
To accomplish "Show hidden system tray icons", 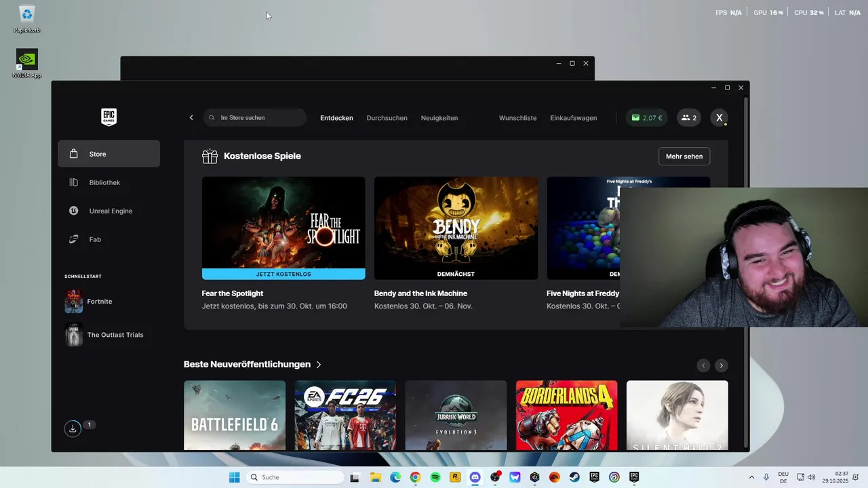I will pos(751,477).
